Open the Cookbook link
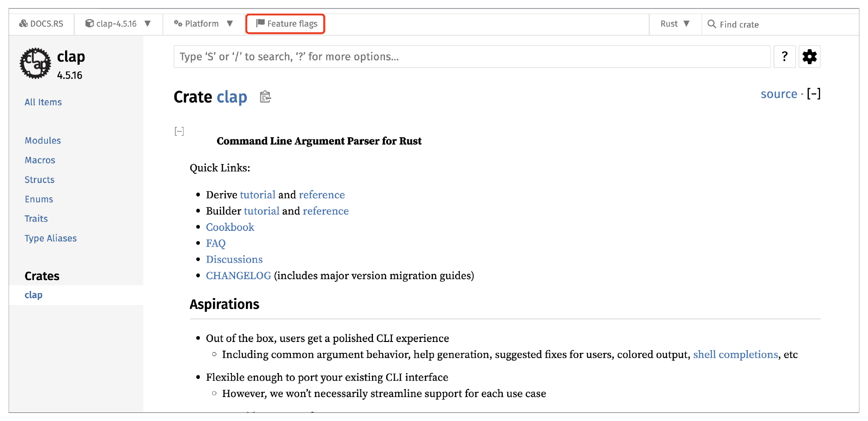The height and width of the screenshot is (421, 868). click(x=230, y=227)
